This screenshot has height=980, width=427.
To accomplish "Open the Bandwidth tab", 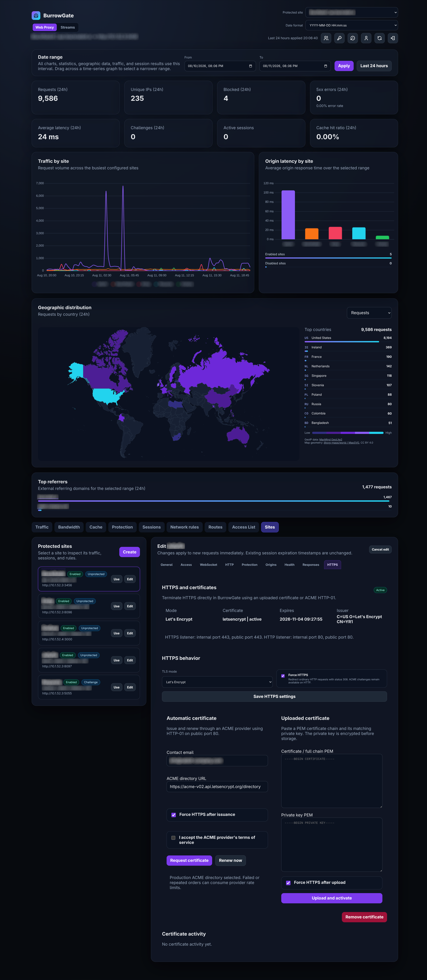I will (x=69, y=527).
